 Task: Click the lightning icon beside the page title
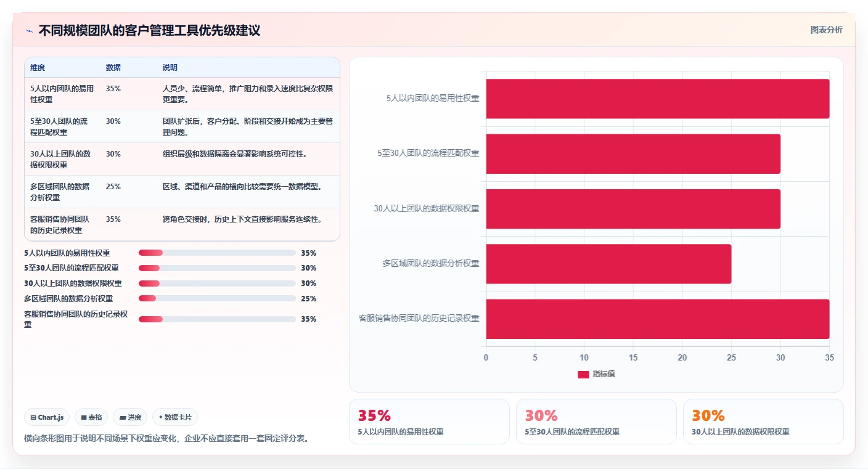(x=30, y=31)
